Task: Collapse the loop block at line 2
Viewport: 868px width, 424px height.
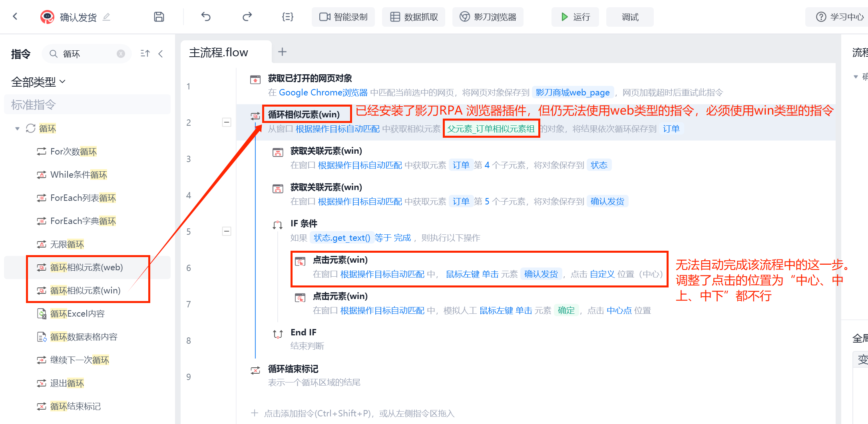Action: click(x=227, y=122)
